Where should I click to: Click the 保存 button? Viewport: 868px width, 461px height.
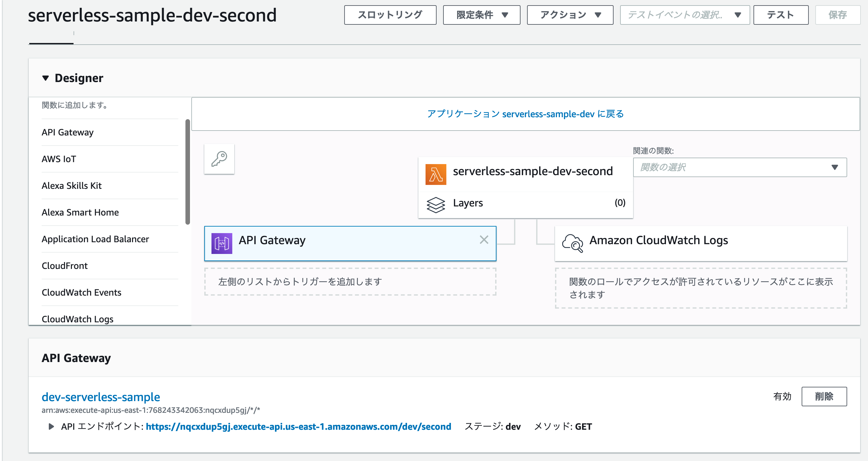click(x=837, y=15)
